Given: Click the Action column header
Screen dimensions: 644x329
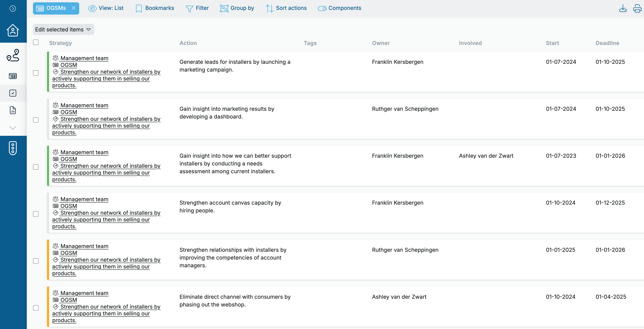Looking at the screenshot, I should pyautogui.click(x=188, y=43).
